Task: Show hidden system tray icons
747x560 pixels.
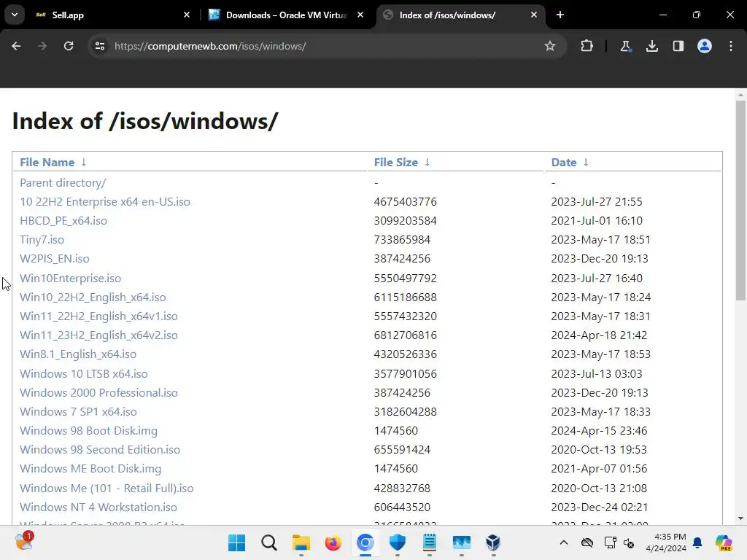Action: click(x=564, y=542)
